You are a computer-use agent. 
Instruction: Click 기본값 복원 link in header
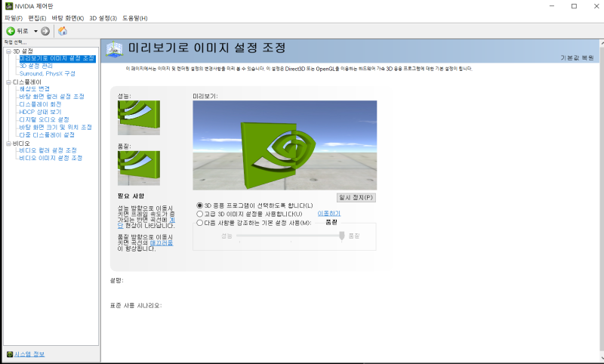point(577,58)
